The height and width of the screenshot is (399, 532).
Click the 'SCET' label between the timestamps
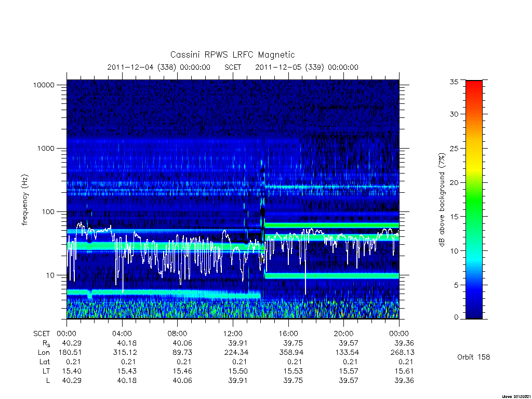pos(232,67)
